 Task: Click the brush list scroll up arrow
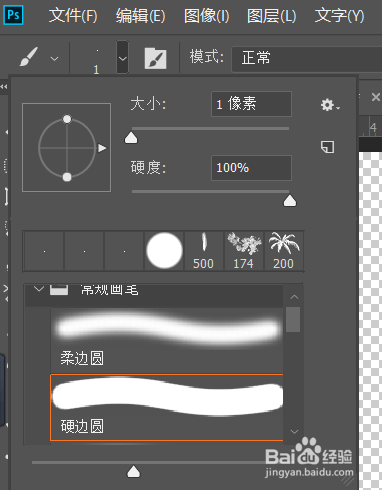(294, 297)
